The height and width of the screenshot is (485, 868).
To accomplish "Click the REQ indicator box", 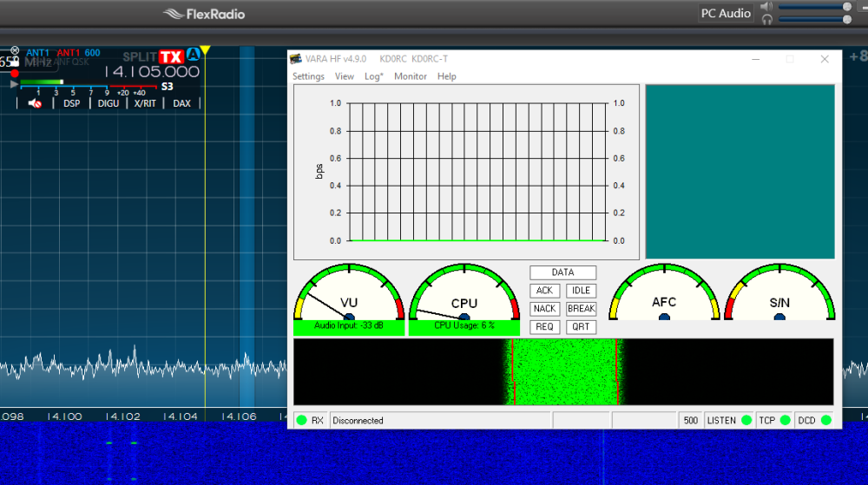I will (545, 327).
